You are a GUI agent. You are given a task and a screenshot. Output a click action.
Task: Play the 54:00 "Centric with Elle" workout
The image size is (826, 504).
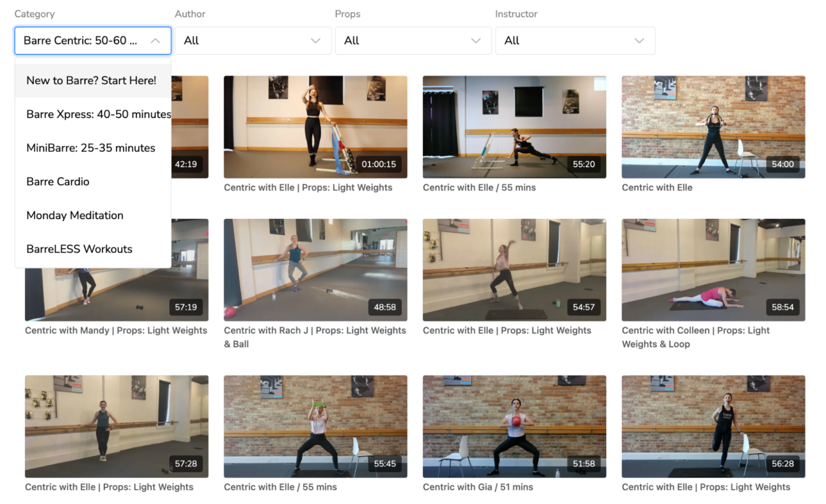pos(713,127)
